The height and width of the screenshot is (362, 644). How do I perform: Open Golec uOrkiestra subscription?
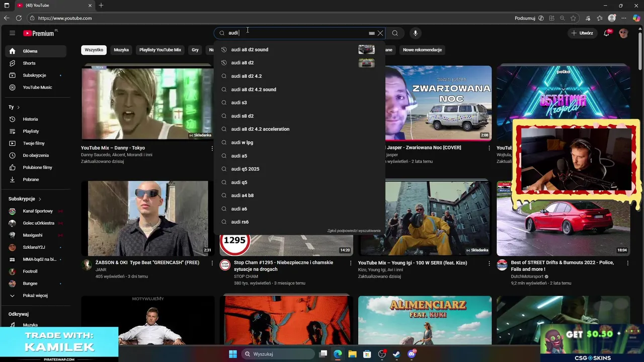click(36, 223)
